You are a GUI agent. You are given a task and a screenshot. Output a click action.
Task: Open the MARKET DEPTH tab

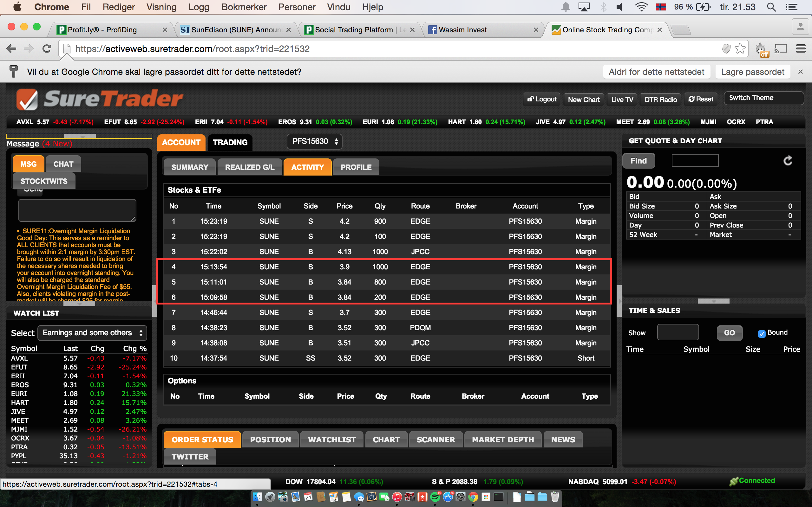[502, 440]
